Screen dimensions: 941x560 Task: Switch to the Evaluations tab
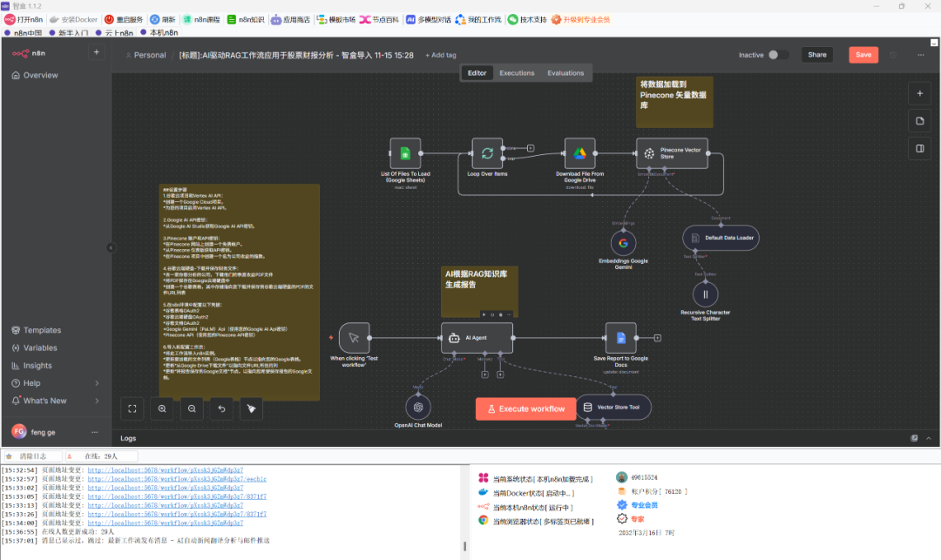coord(565,73)
